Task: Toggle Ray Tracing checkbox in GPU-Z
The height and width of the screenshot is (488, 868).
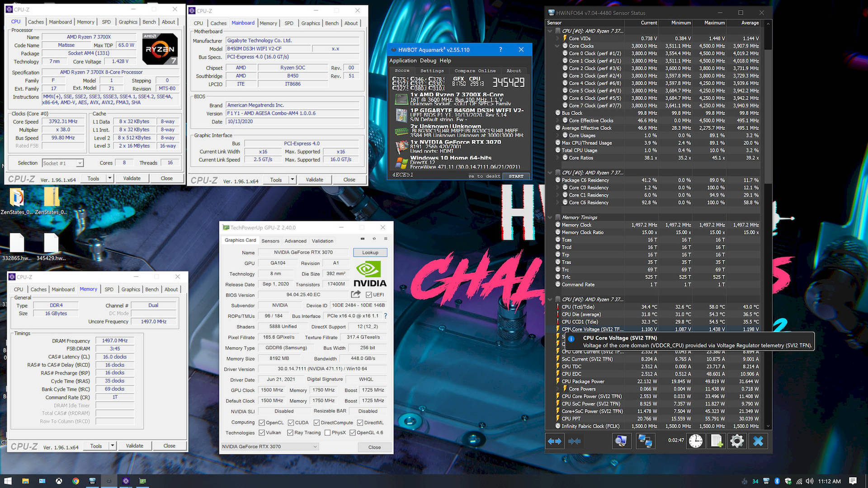Action: pos(290,432)
